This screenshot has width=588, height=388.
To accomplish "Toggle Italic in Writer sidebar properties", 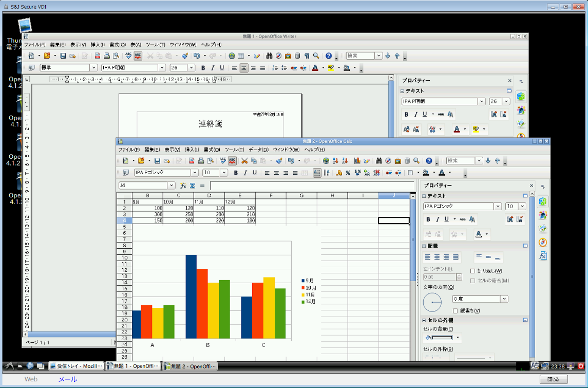I will (x=415, y=114).
